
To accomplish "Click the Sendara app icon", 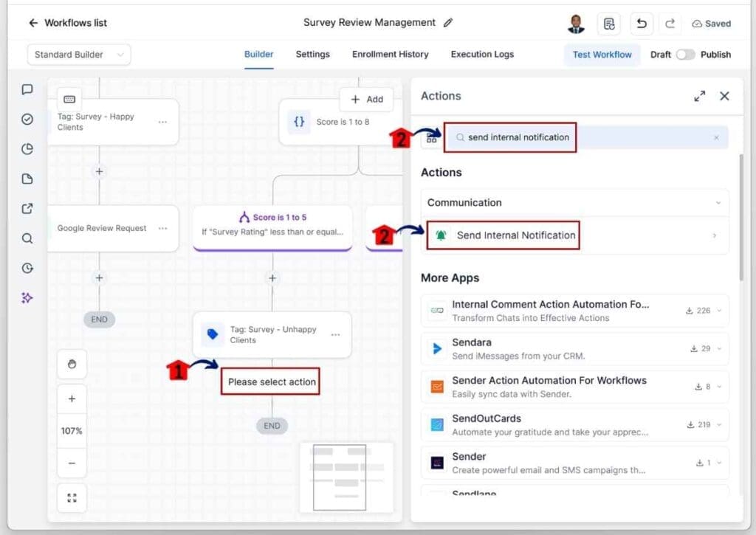I will [x=437, y=349].
